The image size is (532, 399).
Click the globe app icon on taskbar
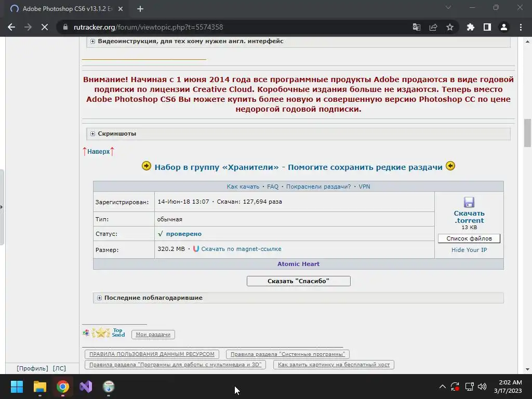109,387
